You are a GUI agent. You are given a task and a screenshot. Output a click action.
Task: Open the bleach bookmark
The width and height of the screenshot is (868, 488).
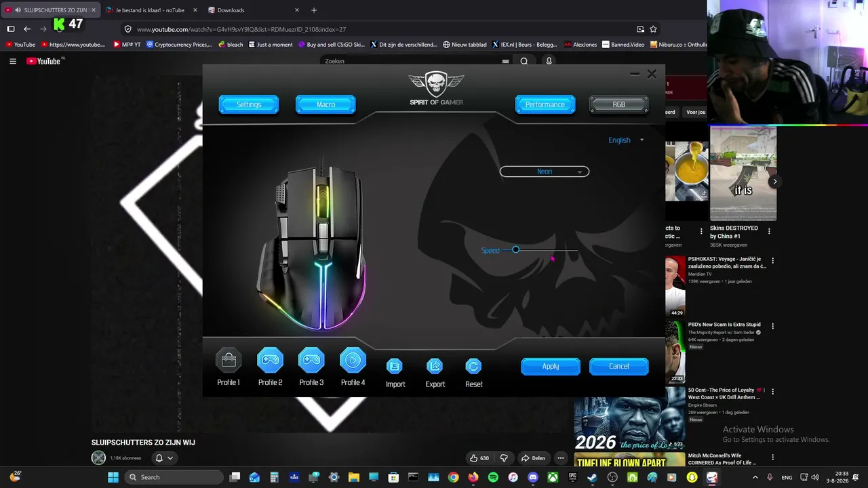[x=231, y=45]
